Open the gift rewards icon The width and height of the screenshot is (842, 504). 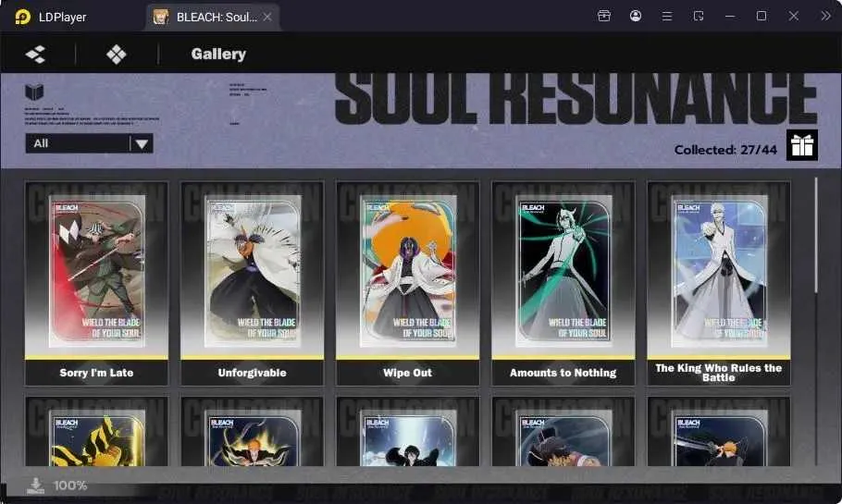pyautogui.click(x=802, y=145)
